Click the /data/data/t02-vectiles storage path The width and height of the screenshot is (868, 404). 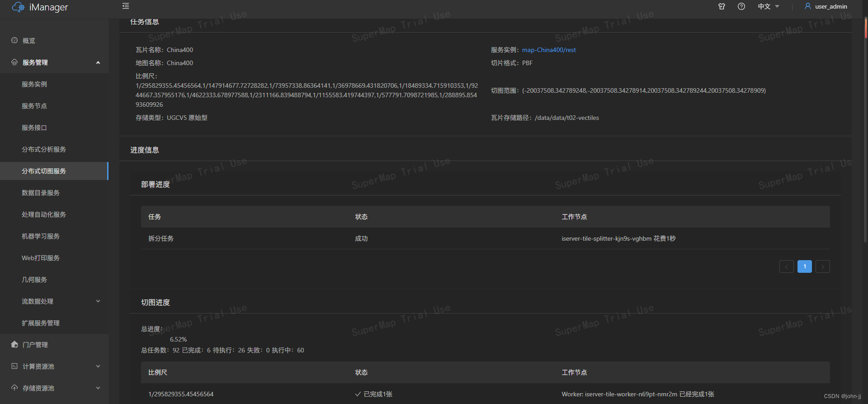(567, 118)
